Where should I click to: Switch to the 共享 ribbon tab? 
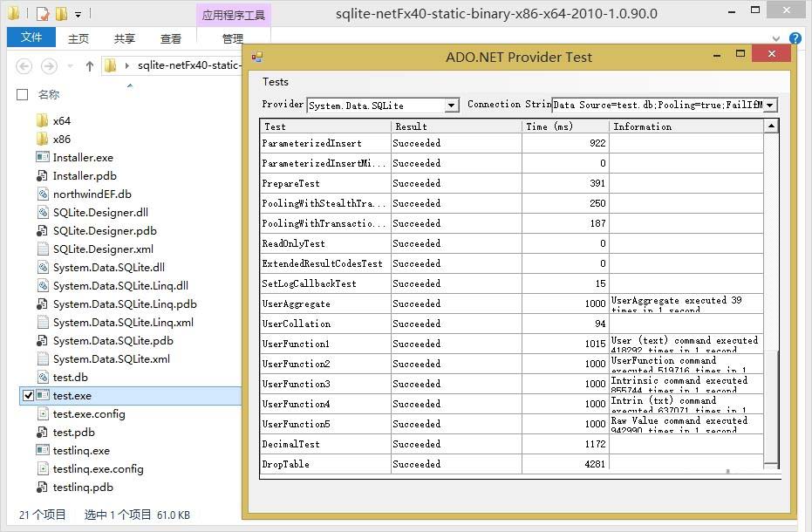124,38
